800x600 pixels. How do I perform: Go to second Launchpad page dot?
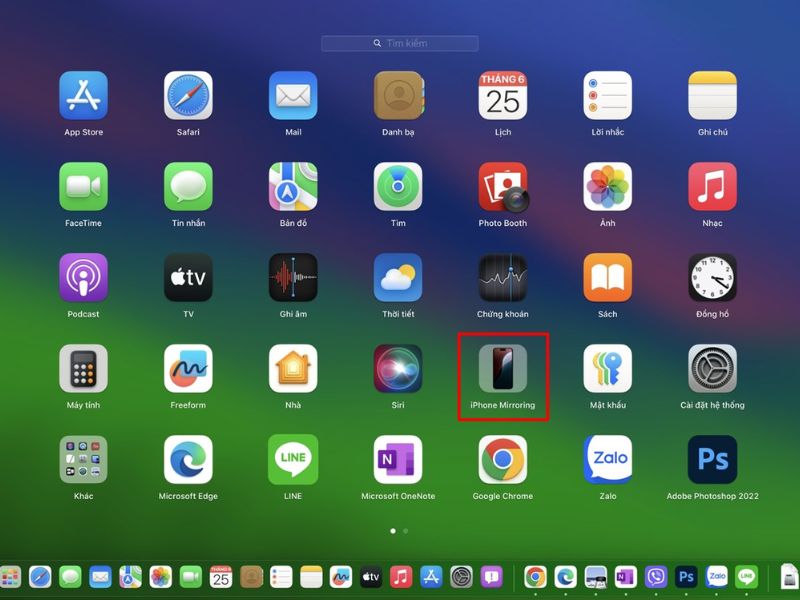(x=406, y=531)
